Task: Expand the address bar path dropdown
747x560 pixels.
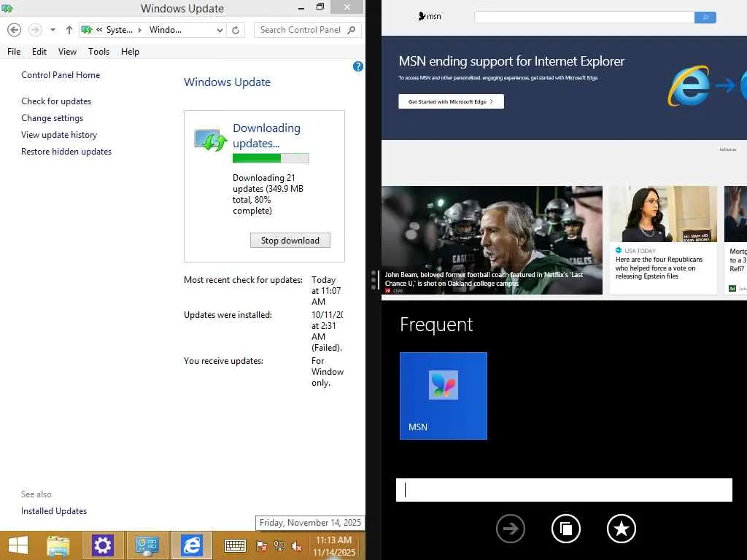Action: pos(220,30)
